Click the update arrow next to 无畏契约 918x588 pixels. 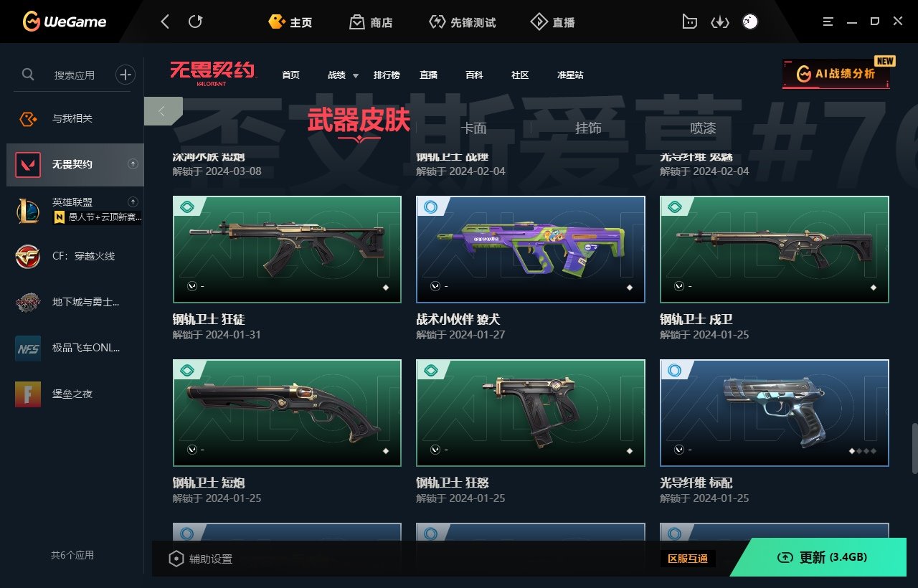pyautogui.click(x=133, y=164)
